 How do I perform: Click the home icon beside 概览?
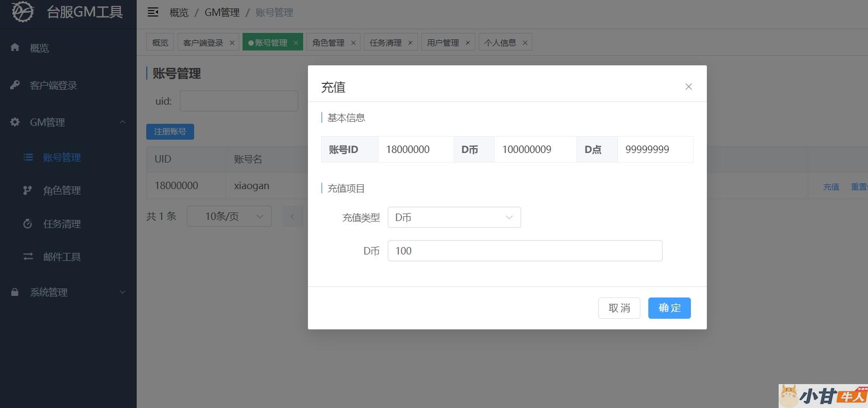click(x=15, y=48)
